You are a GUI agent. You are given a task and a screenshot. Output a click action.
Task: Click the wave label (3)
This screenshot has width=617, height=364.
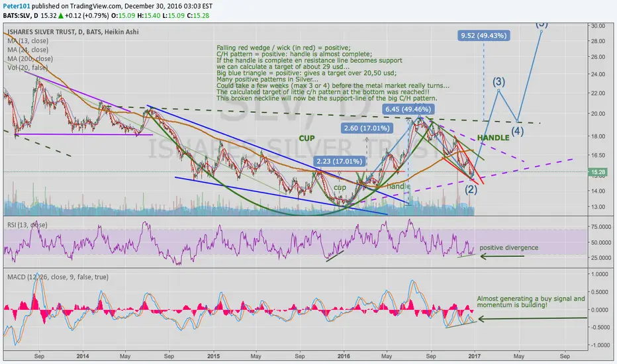click(x=498, y=82)
